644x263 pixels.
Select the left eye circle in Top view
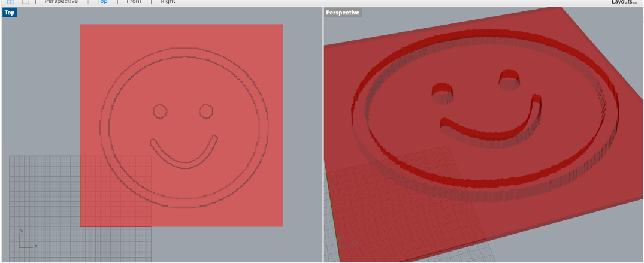pos(160,111)
